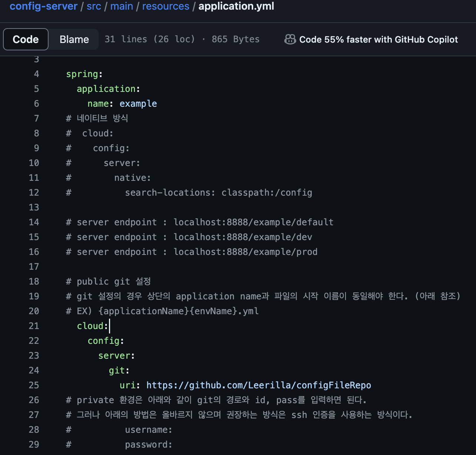Select line number 29
Viewport: 476px width, 455px height.
coord(34,445)
